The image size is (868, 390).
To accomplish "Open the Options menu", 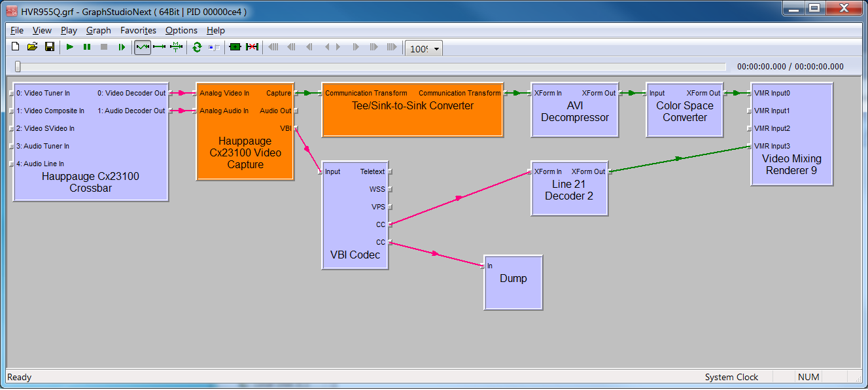I will (181, 30).
